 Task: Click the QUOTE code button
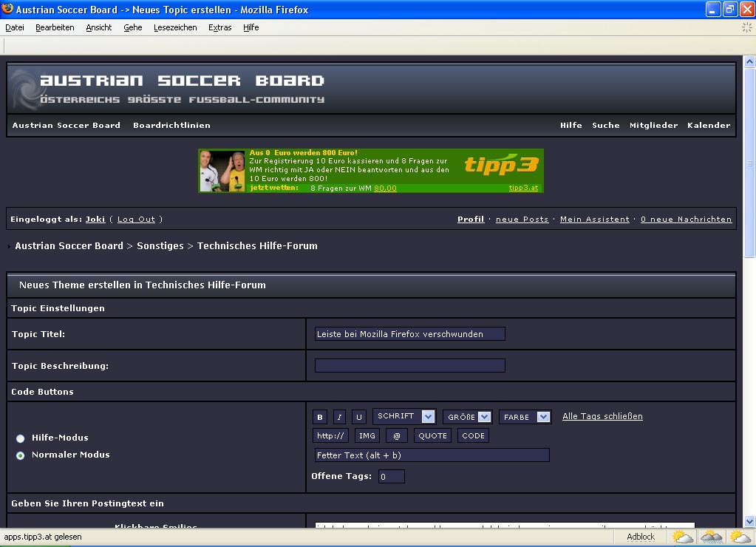pos(432,435)
